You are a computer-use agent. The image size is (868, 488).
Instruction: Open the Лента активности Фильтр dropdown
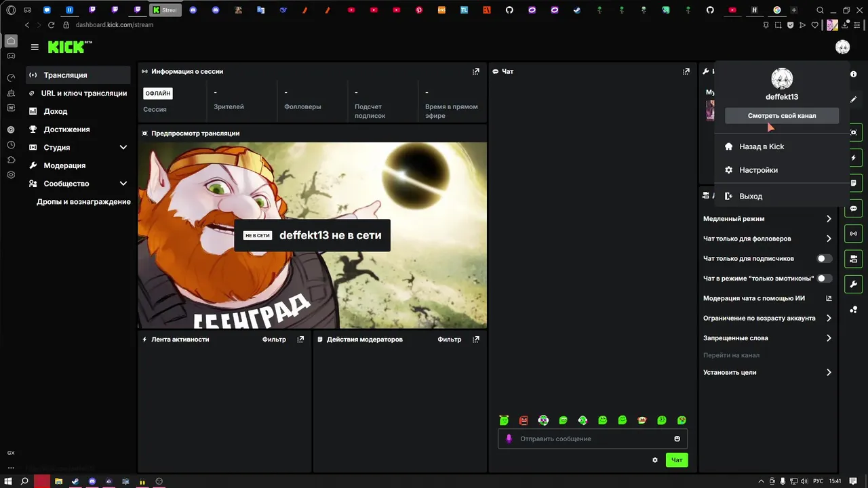click(274, 340)
